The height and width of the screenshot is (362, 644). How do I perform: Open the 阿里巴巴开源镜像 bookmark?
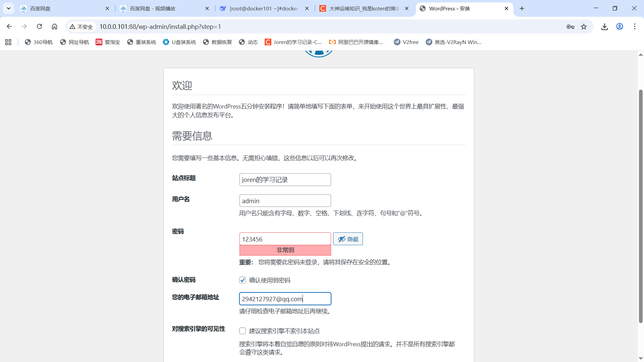click(356, 42)
